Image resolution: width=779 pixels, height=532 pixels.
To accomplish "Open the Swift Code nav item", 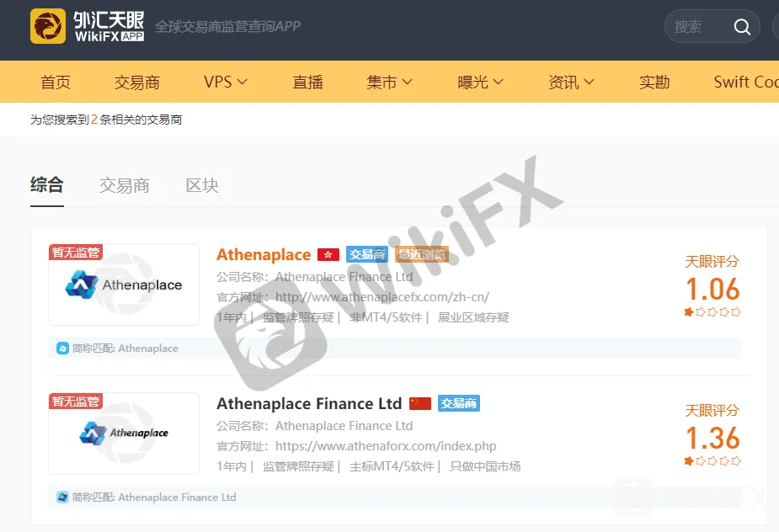I will click(x=746, y=82).
